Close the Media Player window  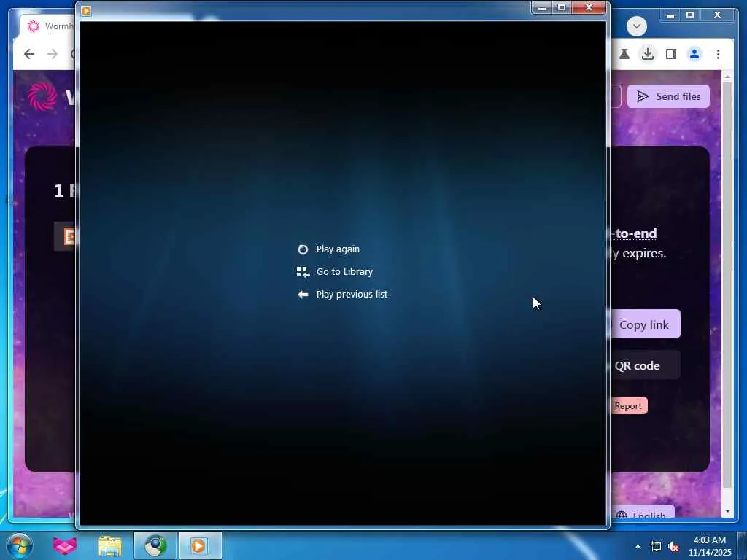589,7
